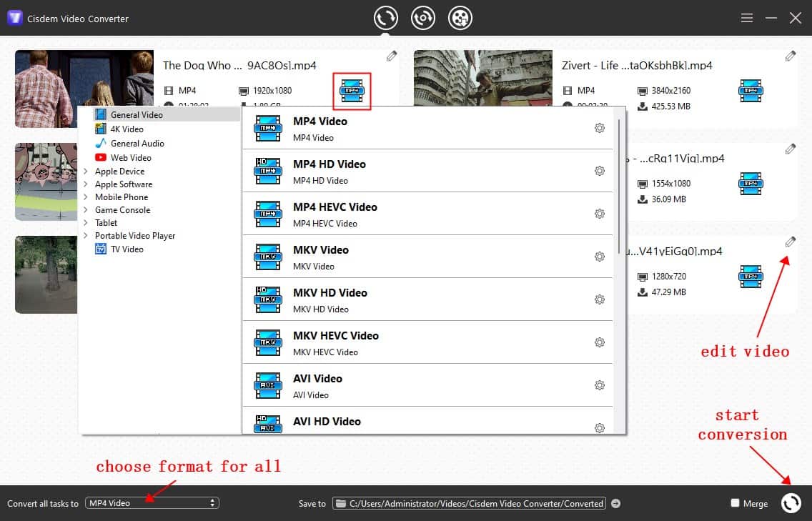Click format icon of 1554x1080 video
The width and height of the screenshot is (812, 521).
(751, 184)
